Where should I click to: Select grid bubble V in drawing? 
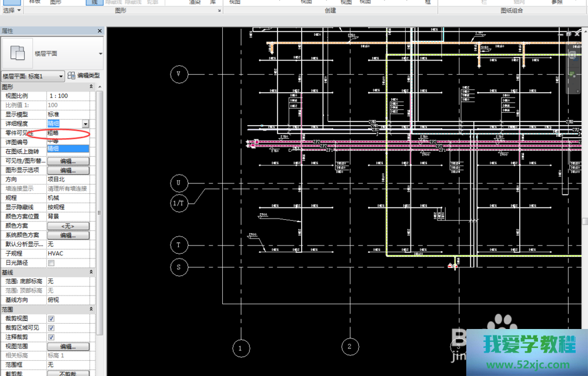pos(179,75)
